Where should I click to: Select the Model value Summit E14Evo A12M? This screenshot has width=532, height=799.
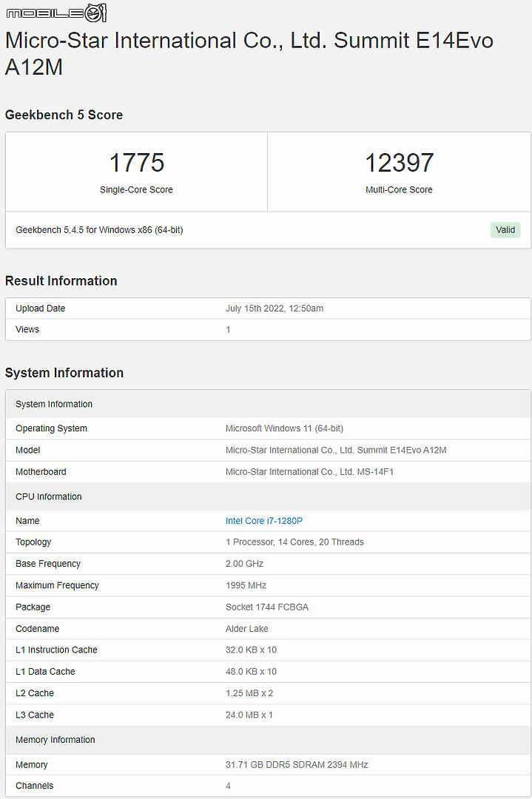click(336, 450)
